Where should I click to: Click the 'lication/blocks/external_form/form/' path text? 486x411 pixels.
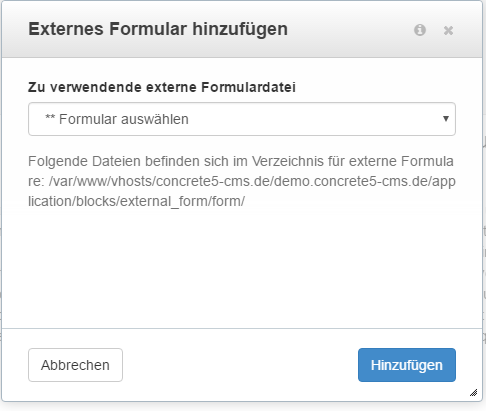136,201
